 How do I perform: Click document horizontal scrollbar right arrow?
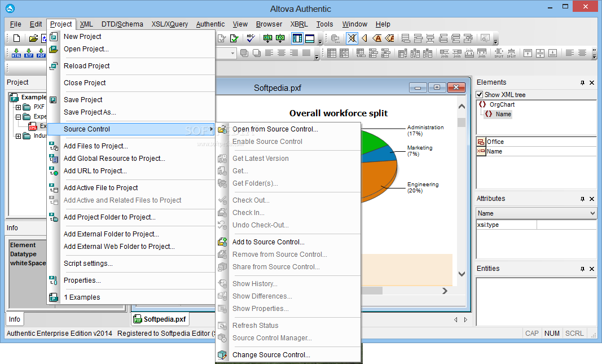pyautogui.click(x=445, y=291)
